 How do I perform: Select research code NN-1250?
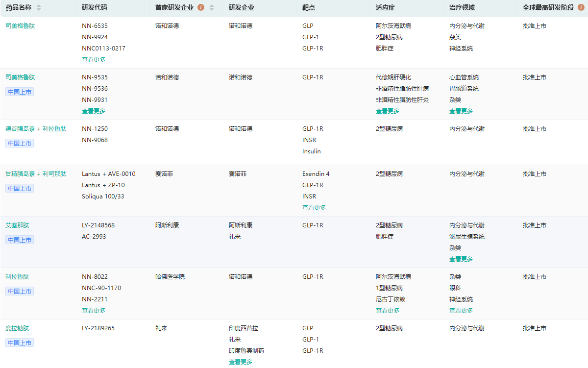click(x=95, y=129)
